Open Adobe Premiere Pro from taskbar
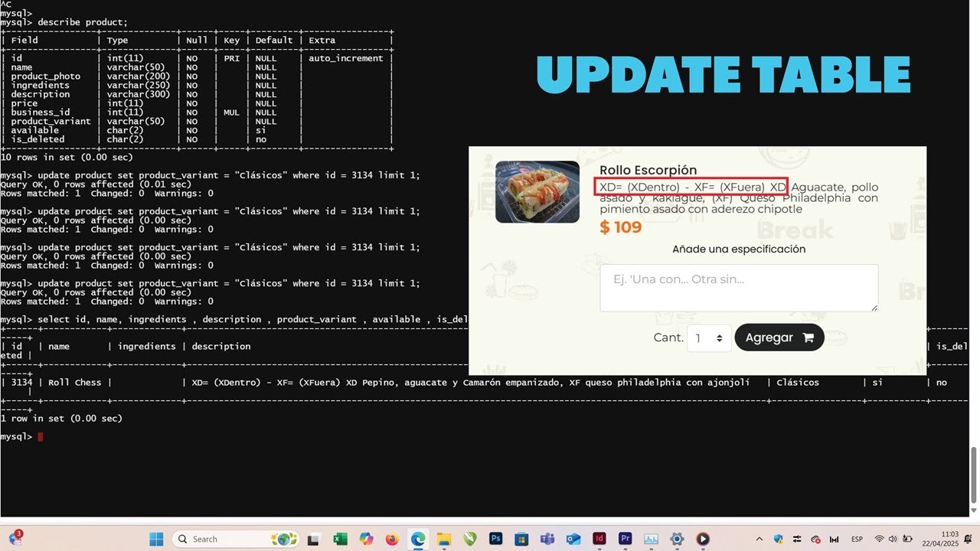This screenshot has height=551, width=980. pyautogui.click(x=626, y=539)
